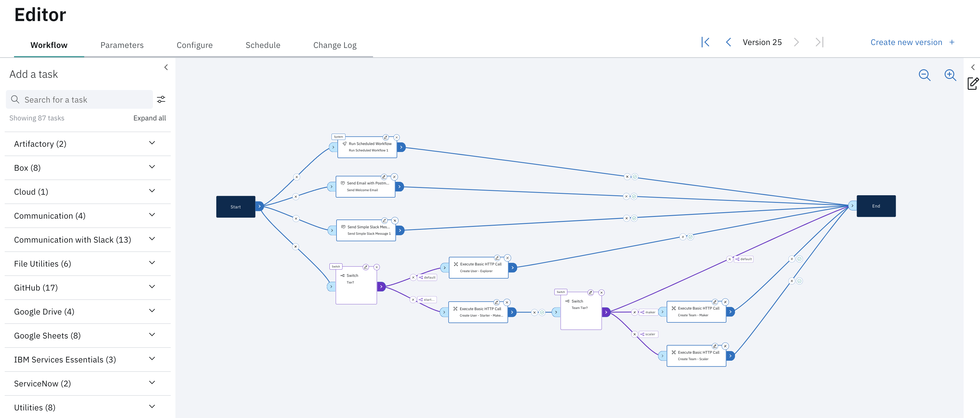Remove the Send Email with Postmark node
The height and width of the screenshot is (418, 980).
[x=394, y=177]
